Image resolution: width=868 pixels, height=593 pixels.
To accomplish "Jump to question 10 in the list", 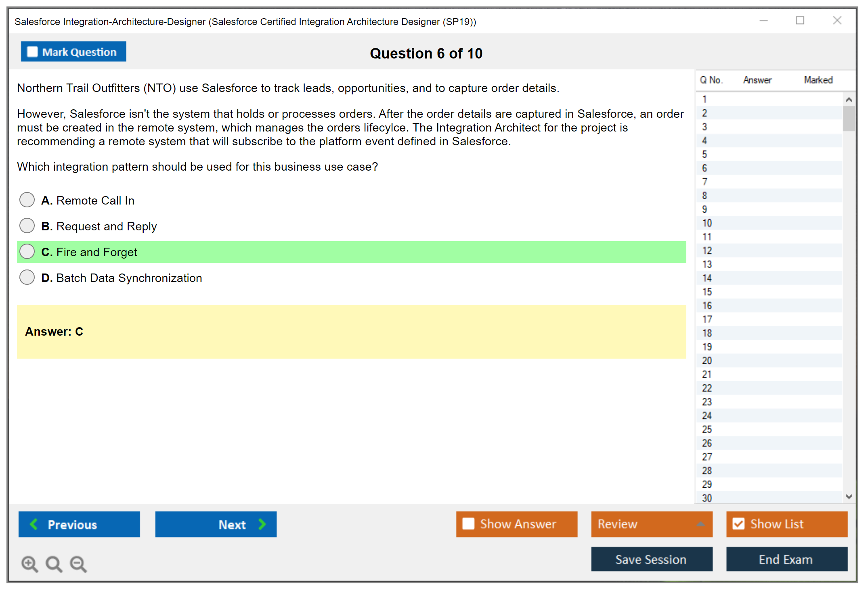I will coord(707,223).
